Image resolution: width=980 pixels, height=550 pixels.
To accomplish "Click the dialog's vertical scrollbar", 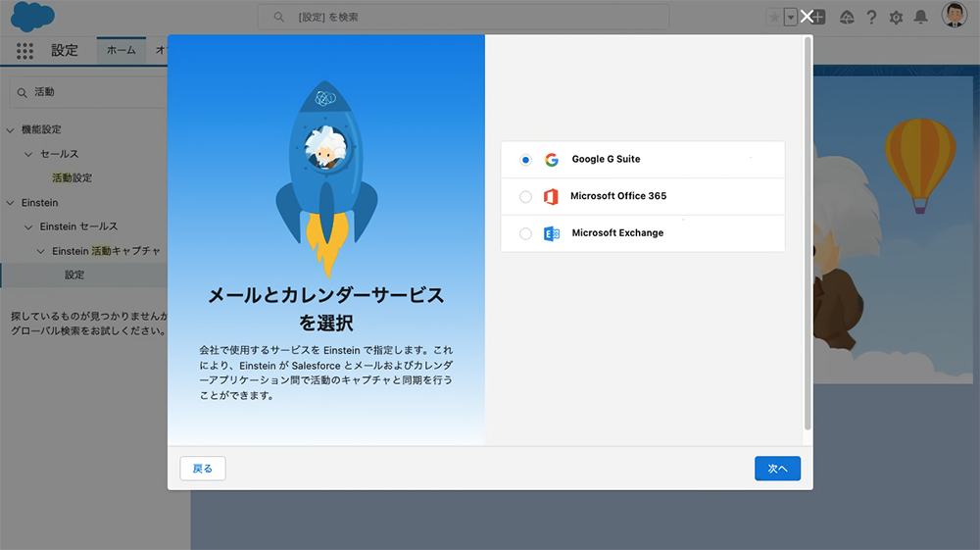I will tap(808, 232).
